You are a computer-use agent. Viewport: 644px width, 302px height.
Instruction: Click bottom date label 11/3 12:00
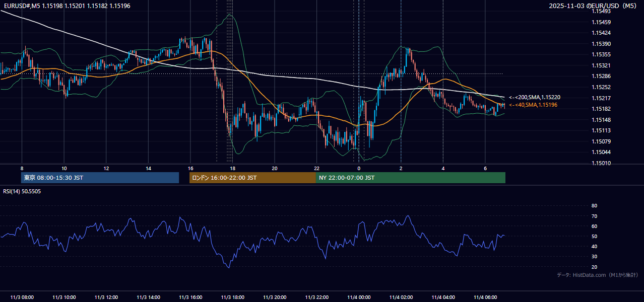[x=106, y=297]
